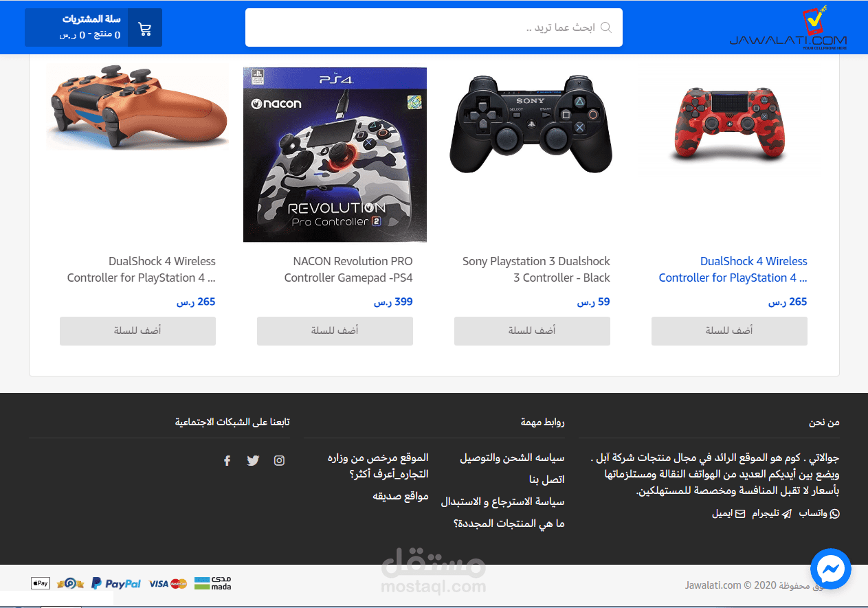Open the Instagram social icon
The height and width of the screenshot is (608, 868).
[279, 460]
